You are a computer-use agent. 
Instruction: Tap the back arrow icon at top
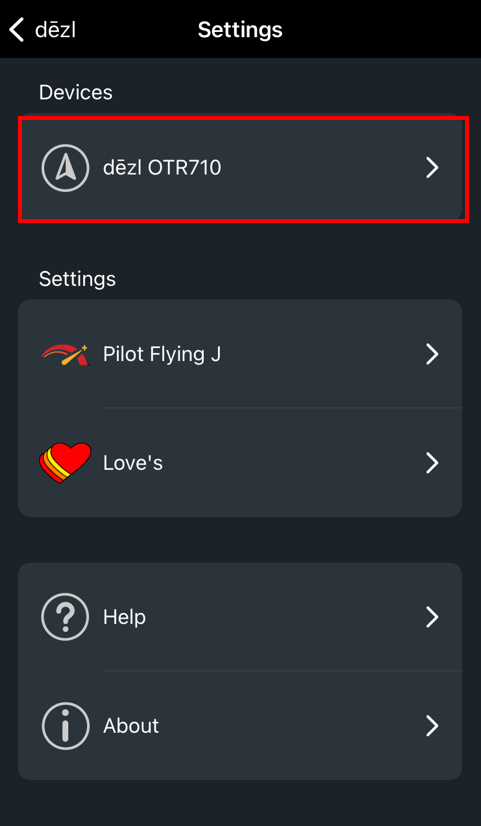pos(17,30)
